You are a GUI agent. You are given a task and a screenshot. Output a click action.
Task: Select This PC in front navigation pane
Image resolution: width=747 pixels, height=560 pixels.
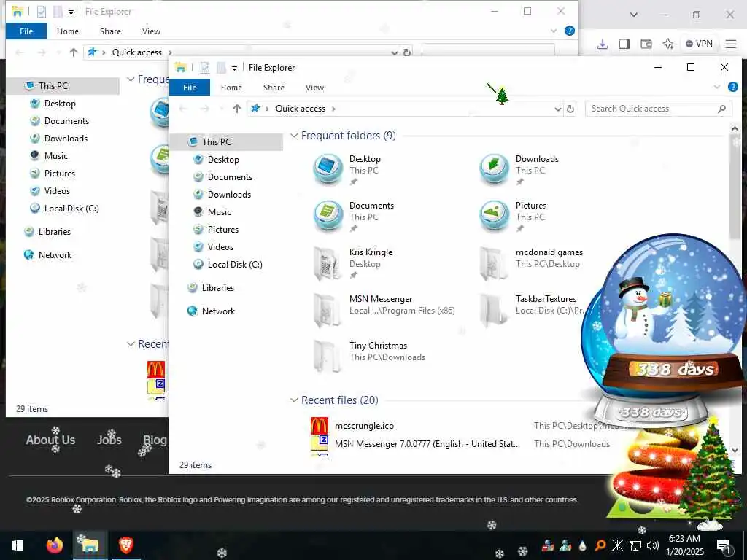(226, 142)
